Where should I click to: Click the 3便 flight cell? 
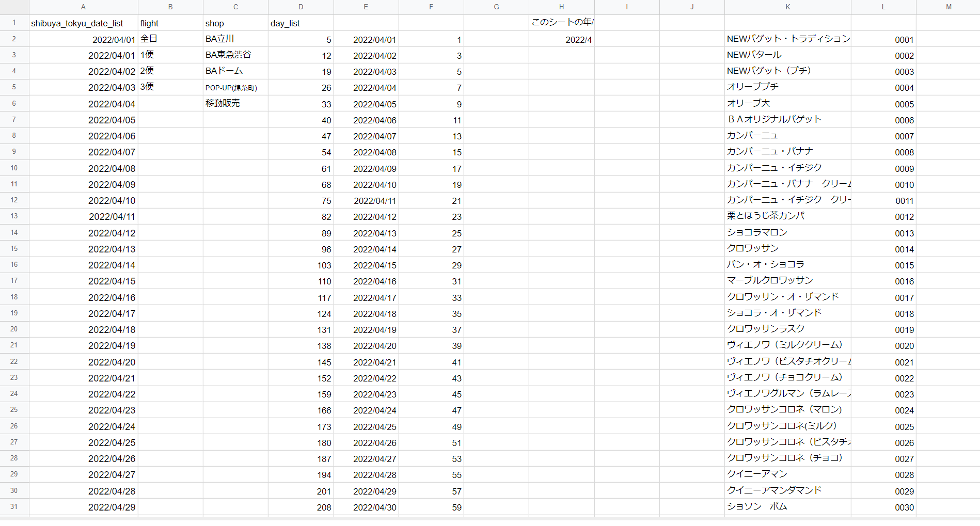(x=170, y=87)
